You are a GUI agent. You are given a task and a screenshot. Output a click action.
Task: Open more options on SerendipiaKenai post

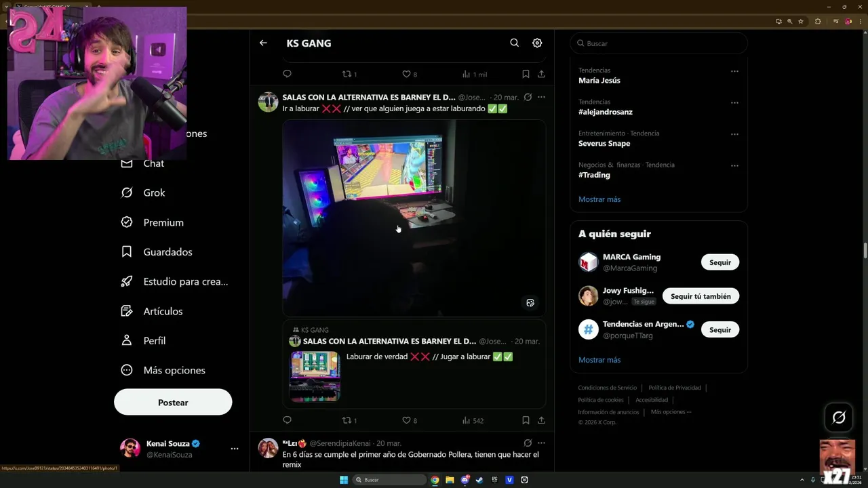[x=541, y=443]
